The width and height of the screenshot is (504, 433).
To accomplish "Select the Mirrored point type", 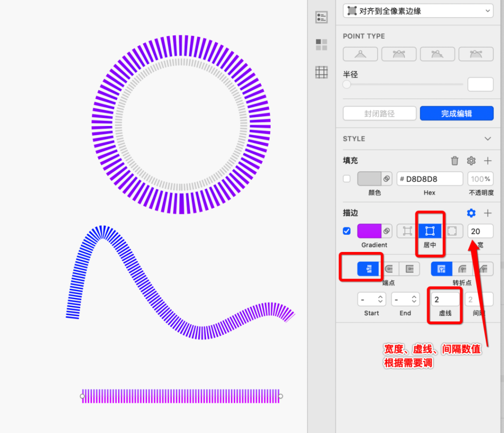I will (x=399, y=54).
